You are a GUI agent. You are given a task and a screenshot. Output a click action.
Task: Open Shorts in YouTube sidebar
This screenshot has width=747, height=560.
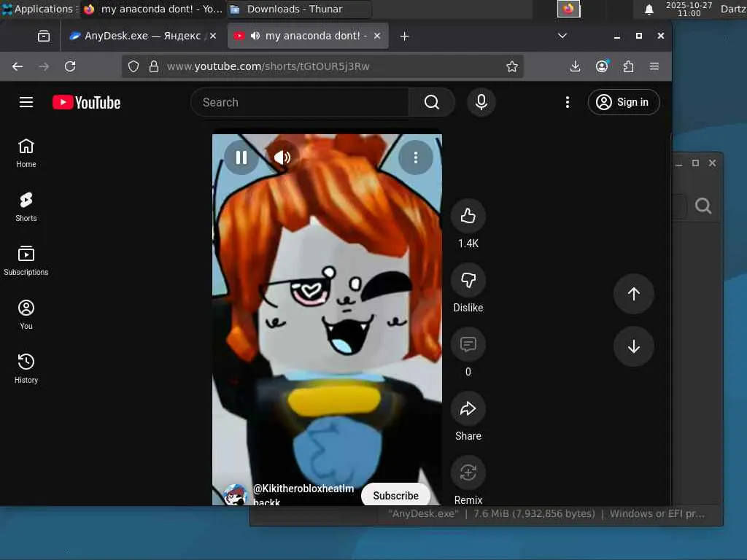click(x=26, y=207)
